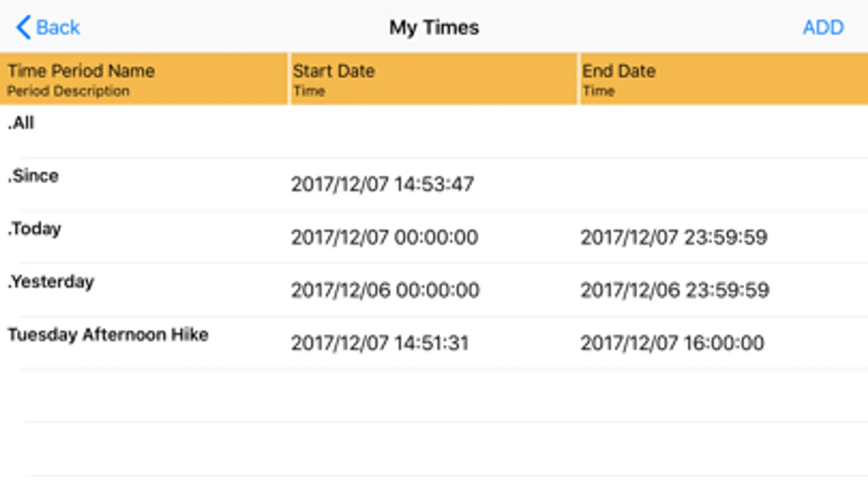Click the .Since start date 14:53:47
868x489 pixels.
click(382, 184)
